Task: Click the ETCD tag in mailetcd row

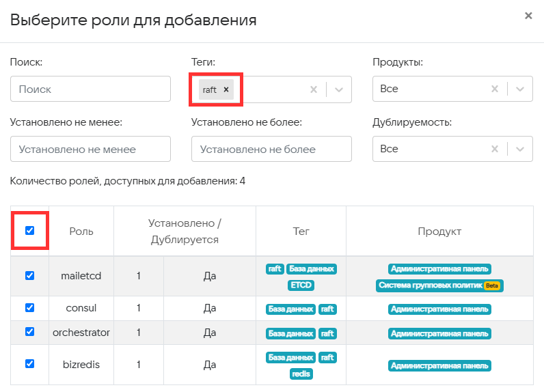Action: pos(301,285)
